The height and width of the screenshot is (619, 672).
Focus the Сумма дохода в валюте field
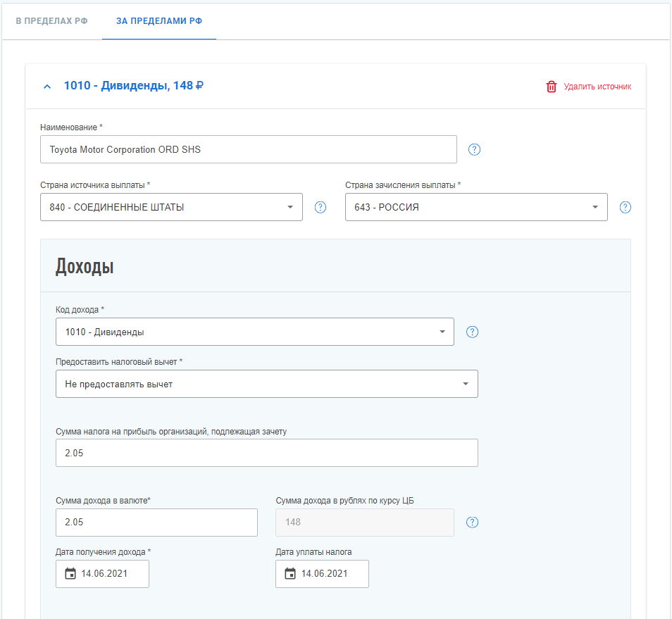tap(156, 523)
